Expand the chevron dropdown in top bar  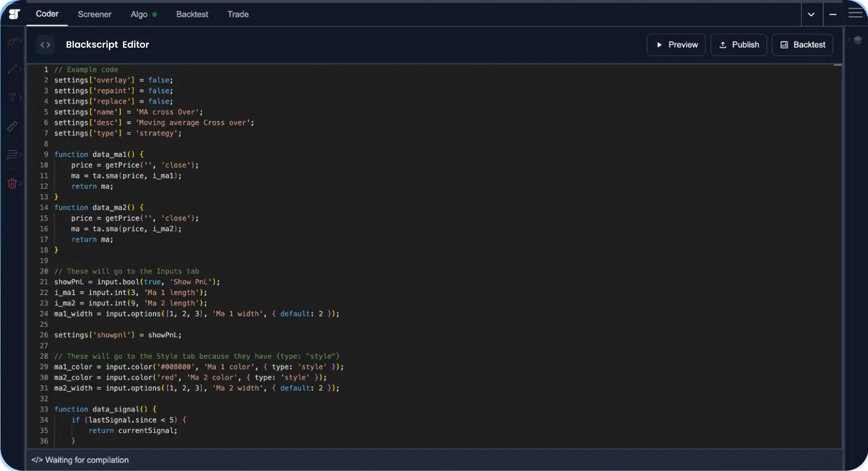(x=811, y=15)
